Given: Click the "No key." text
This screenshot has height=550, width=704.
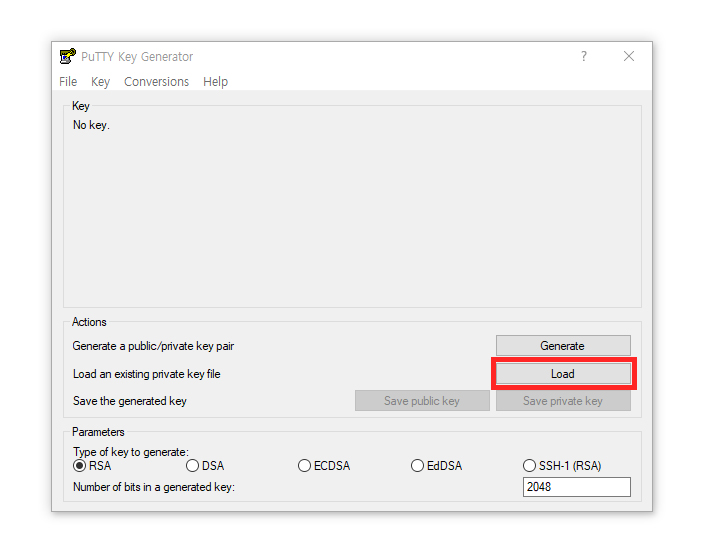Looking at the screenshot, I should click(91, 125).
